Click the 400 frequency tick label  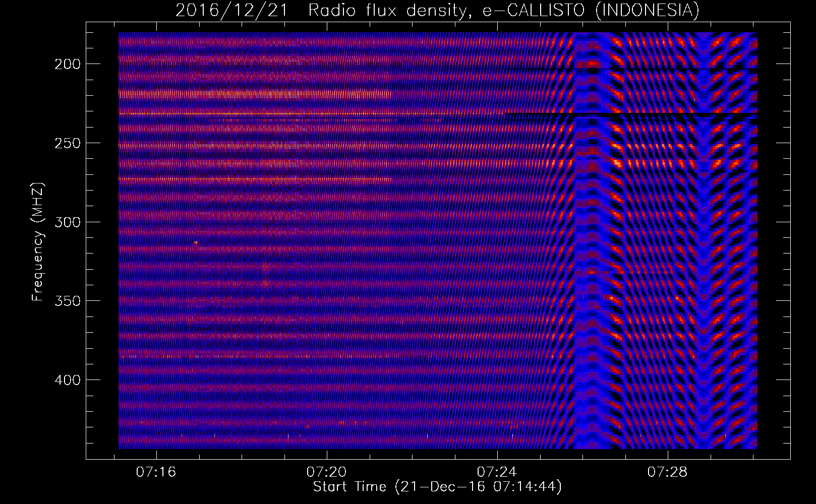pyautogui.click(x=67, y=380)
